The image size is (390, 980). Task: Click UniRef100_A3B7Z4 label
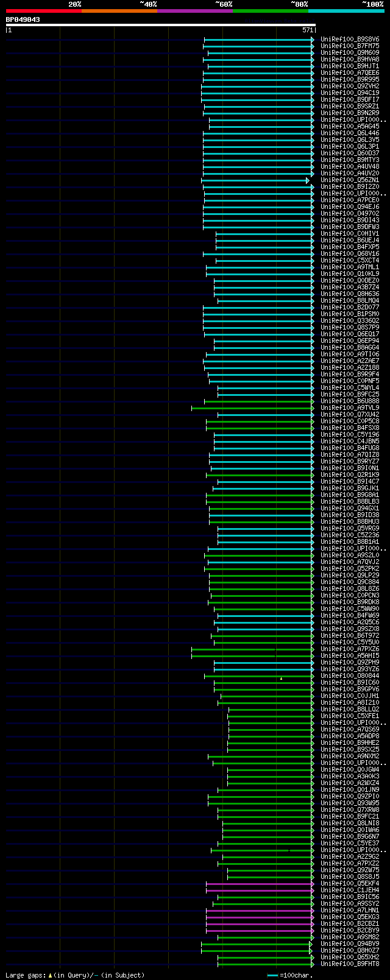tap(350, 287)
